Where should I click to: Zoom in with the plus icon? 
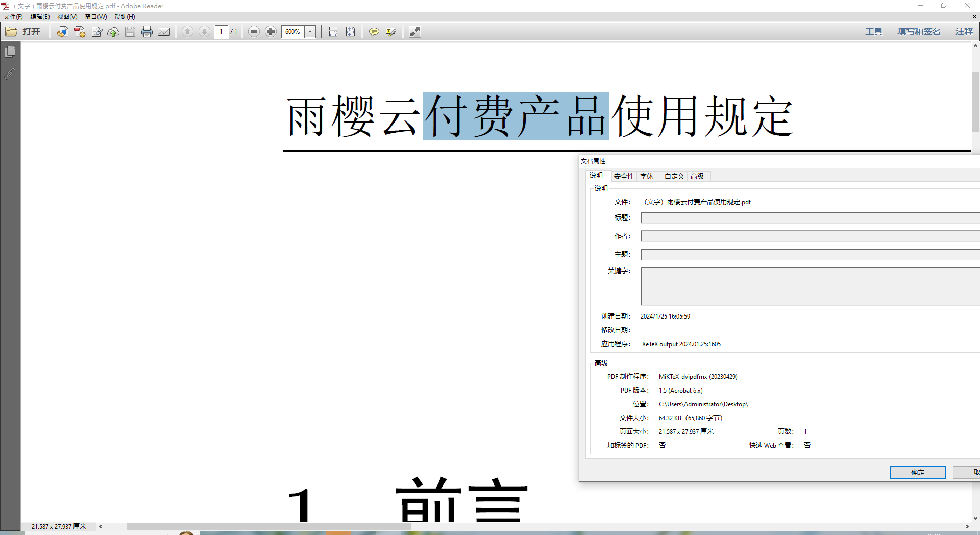(x=271, y=32)
